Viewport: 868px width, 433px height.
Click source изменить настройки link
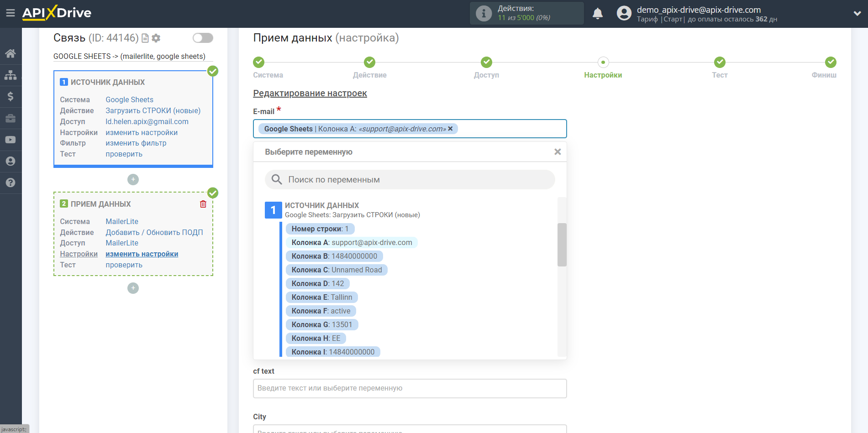click(142, 133)
